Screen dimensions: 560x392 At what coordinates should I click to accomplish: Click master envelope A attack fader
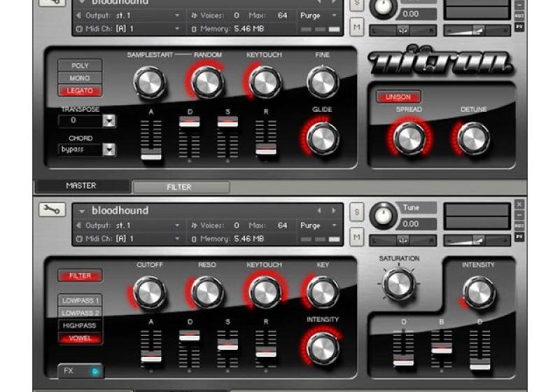pos(151,155)
